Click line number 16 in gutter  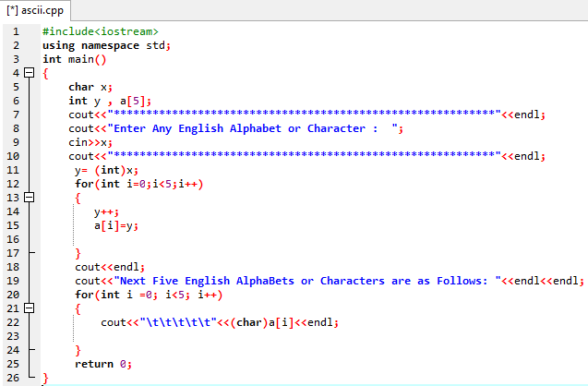[x=13, y=239]
